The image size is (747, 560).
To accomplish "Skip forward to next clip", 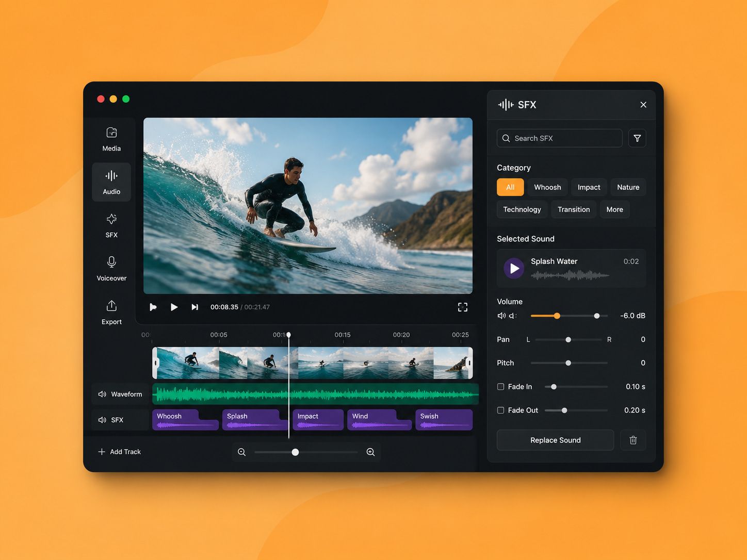I will point(194,307).
